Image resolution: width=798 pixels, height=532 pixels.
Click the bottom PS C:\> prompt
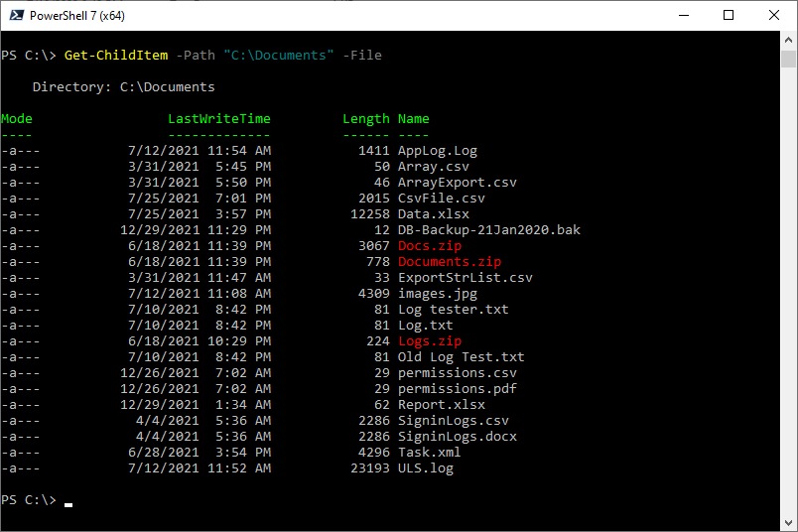point(29,500)
